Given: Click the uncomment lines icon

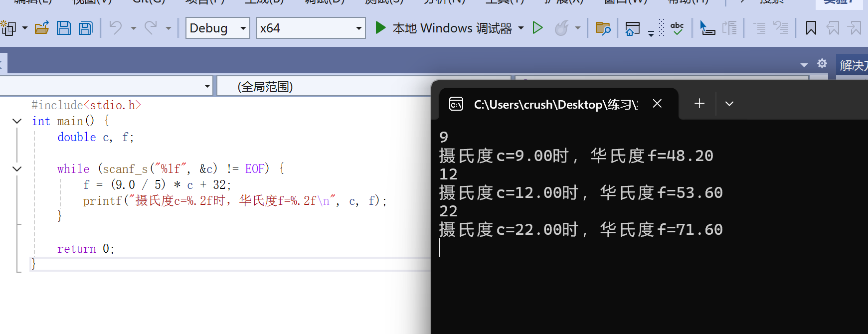Looking at the screenshot, I should [x=781, y=28].
